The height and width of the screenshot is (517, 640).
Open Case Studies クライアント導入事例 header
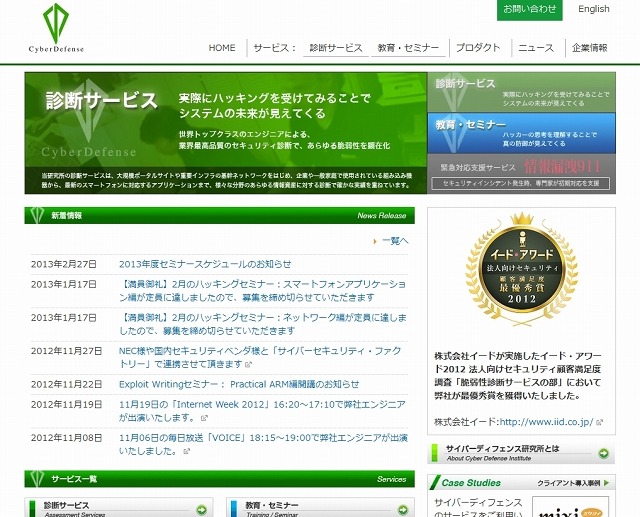pos(521,483)
